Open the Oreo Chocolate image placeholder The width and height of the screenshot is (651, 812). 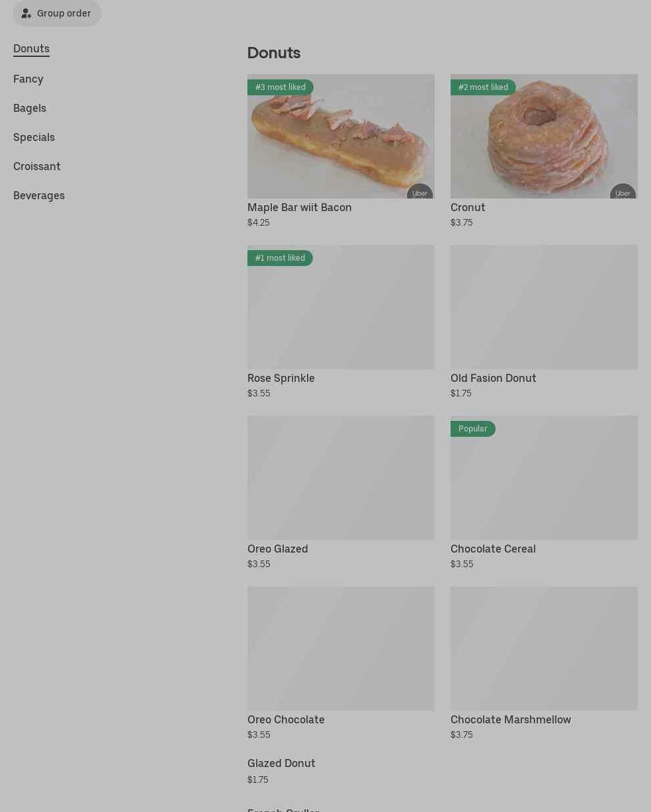(341, 649)
